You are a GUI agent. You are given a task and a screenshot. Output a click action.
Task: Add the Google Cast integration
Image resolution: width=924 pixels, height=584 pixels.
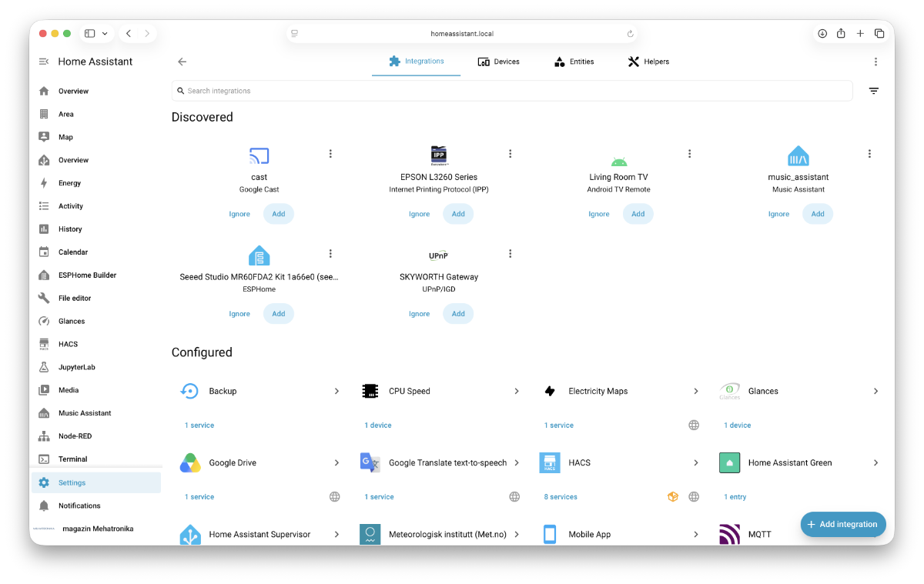[x=279, y=214]
